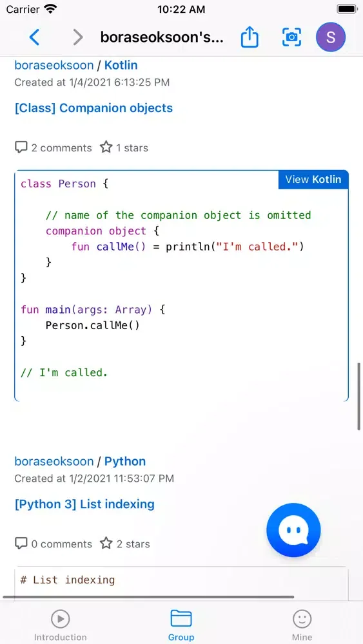The height and width of the screenshot is (644, 363).
Task: Open boraseoksoon link above Kotlin snippet
Action: click(x=54, y=65)
